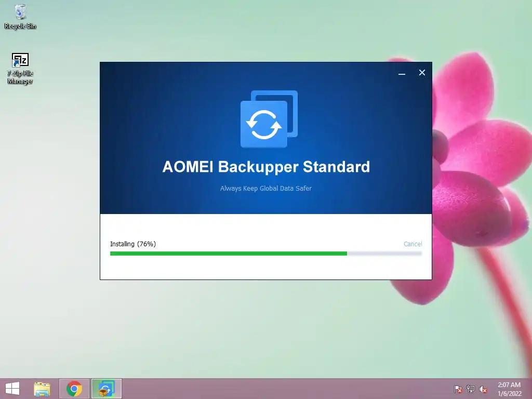Viewport: 532px width, 399px height.
Task: Switch to Google Chrome in the taskbar
Action: [x=74, y=389]
